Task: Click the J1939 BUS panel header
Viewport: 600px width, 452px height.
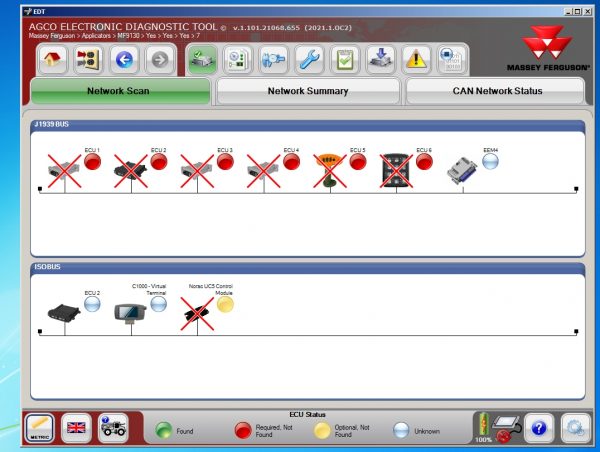Action: (308, 125)
